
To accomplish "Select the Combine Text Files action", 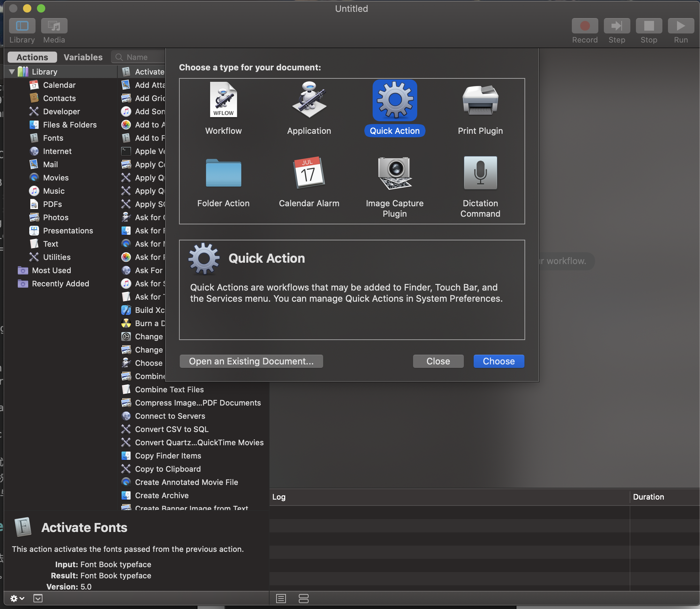I will click(169, 390).
